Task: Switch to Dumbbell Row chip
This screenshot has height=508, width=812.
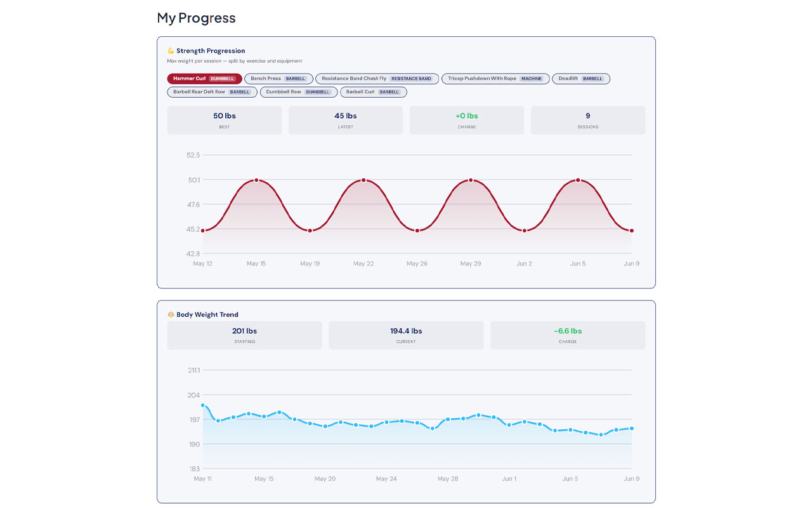Action: point(298,92)
